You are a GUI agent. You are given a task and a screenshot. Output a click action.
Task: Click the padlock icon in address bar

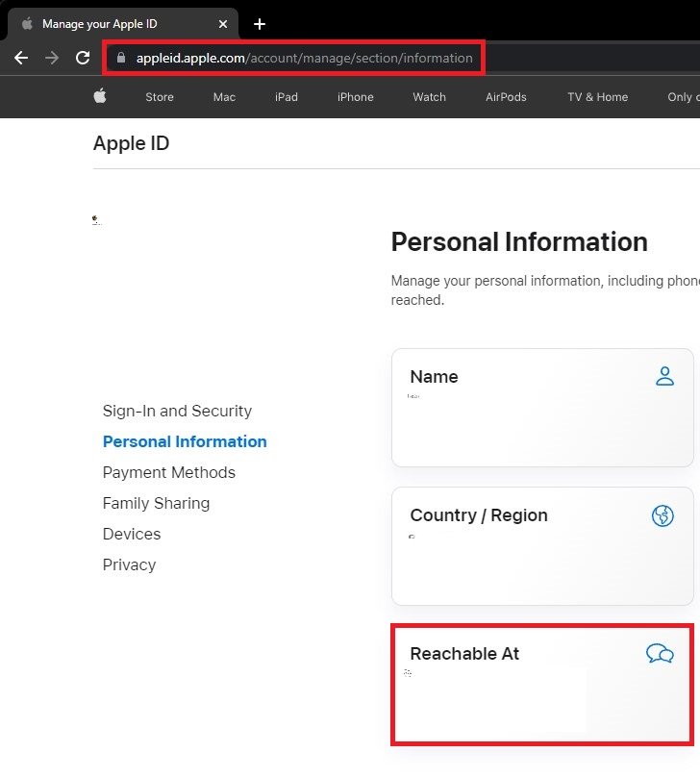(121, 58)
